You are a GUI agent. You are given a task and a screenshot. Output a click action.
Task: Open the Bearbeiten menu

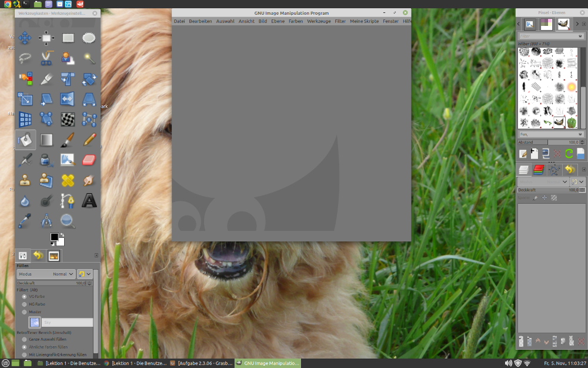click(201, 21)
